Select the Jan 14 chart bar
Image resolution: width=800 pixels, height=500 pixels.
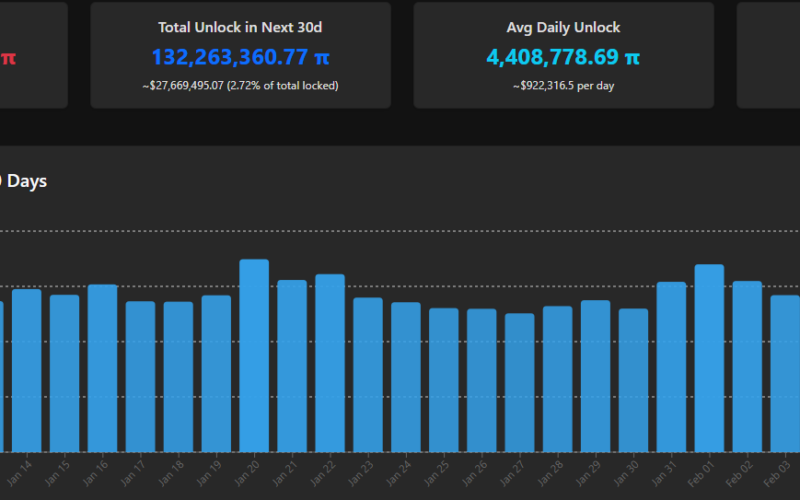pyautogui.click(x=26, y=370)
